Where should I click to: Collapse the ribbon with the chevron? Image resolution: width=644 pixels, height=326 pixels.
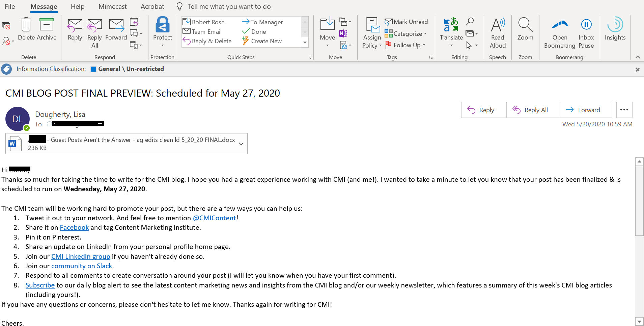coord(638,57)
